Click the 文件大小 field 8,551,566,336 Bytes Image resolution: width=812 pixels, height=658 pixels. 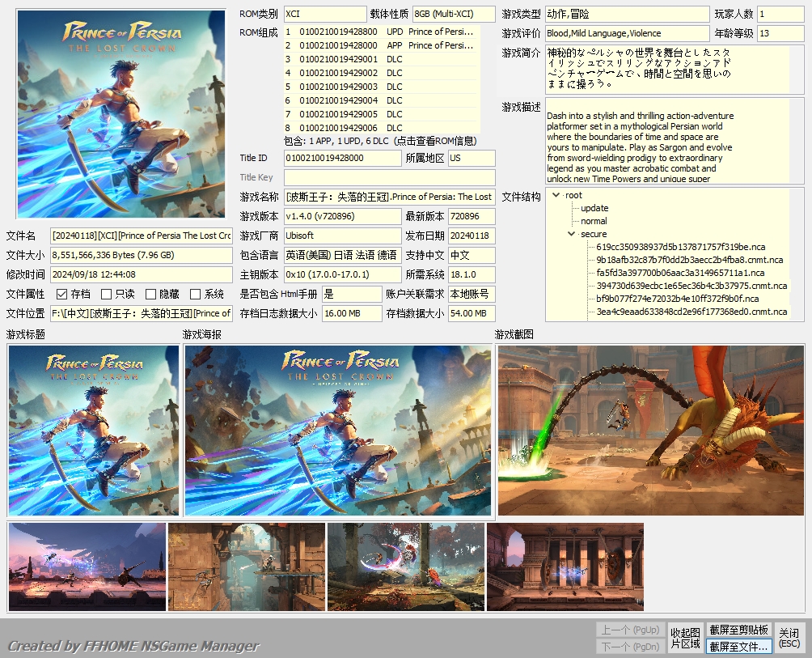pyautogui.click(x=142, y=256)
